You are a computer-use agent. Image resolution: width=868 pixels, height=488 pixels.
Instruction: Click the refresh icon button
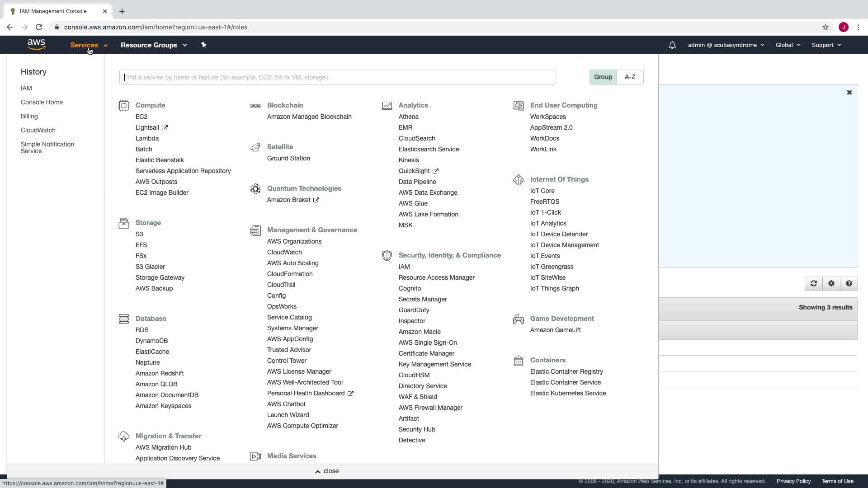pos(813,283)
